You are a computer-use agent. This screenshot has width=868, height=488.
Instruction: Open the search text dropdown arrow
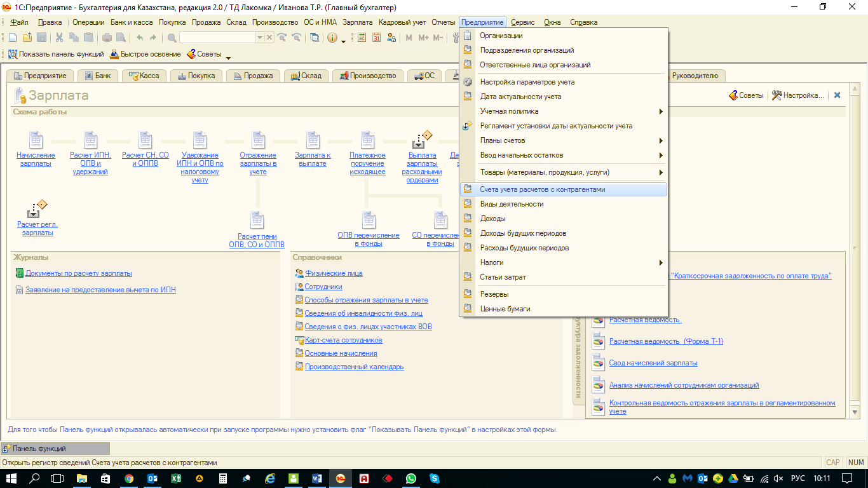259,37
